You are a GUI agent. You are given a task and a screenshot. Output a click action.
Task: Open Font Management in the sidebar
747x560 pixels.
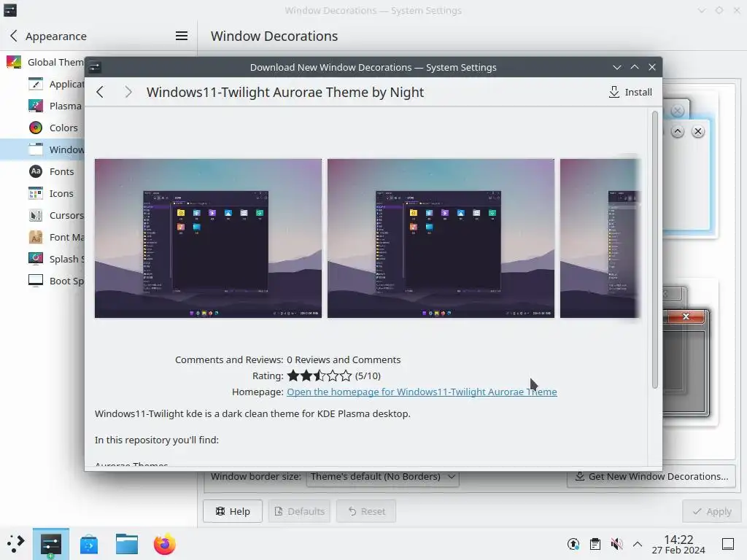55,237
